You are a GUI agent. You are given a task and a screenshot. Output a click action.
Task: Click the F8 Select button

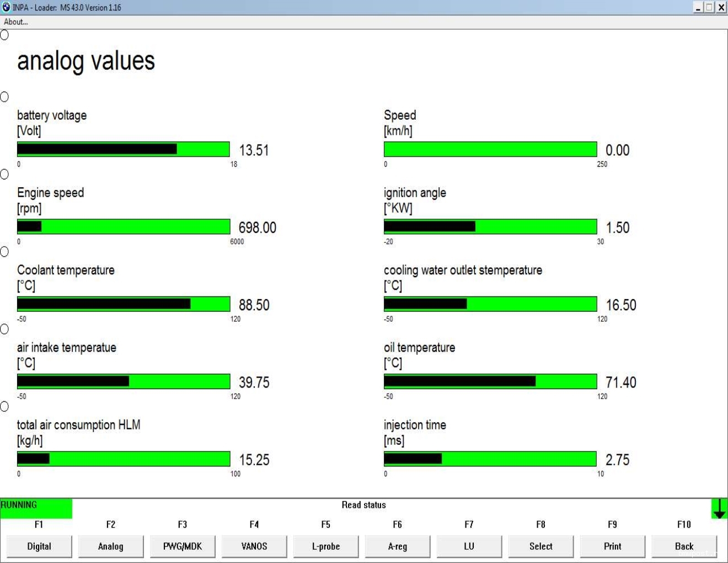(541, 546)
